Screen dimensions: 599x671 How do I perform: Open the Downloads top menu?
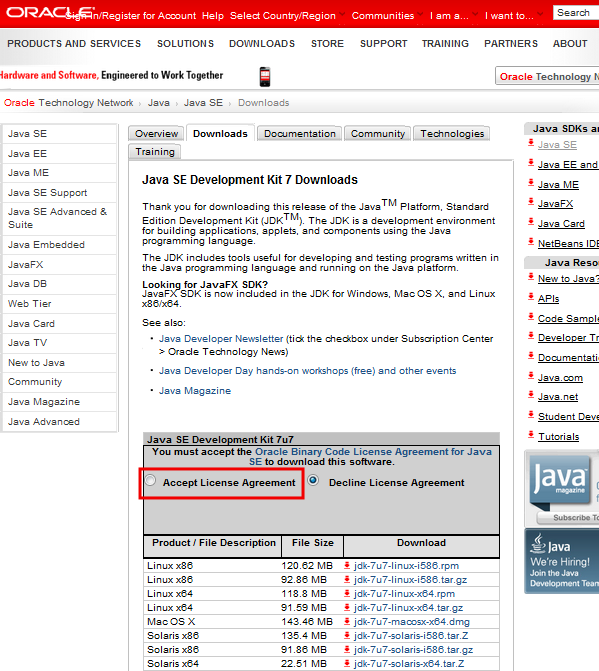click(x=262, y=44)
